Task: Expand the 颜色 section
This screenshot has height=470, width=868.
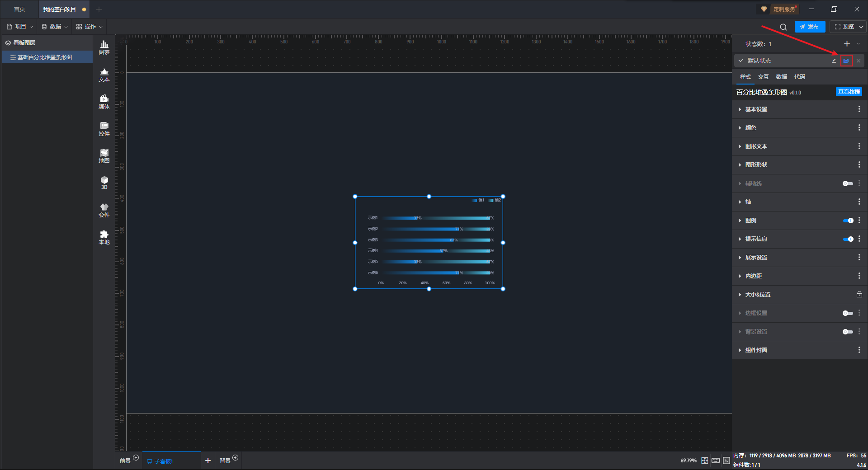Action: coord(740,128)
